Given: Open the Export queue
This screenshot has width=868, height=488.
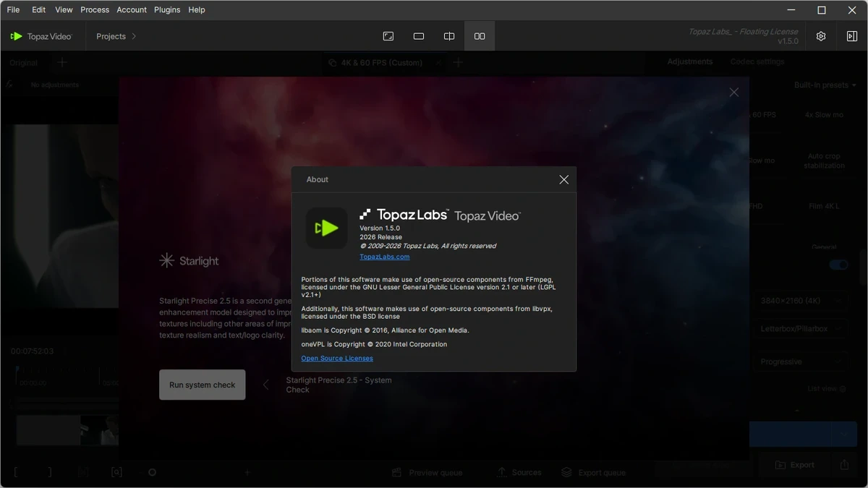Looking at the screenshot, I should [x=593, y=473].
